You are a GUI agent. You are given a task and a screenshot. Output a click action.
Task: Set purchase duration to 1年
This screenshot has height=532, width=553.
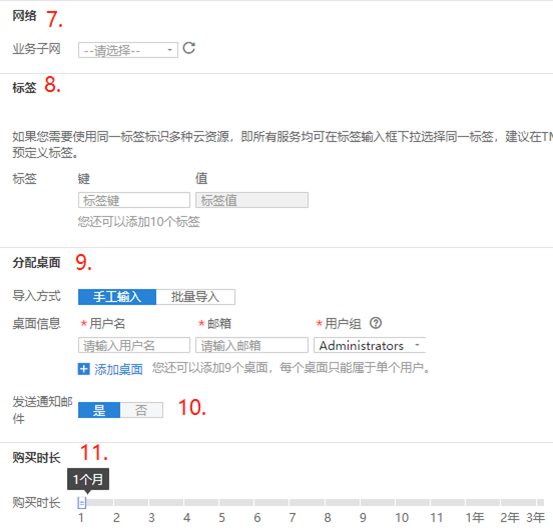(x=475, y=517)
